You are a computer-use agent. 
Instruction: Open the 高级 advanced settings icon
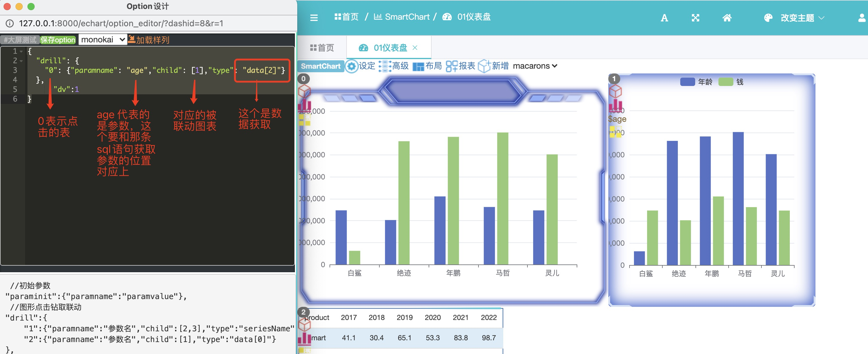[384, 66]
